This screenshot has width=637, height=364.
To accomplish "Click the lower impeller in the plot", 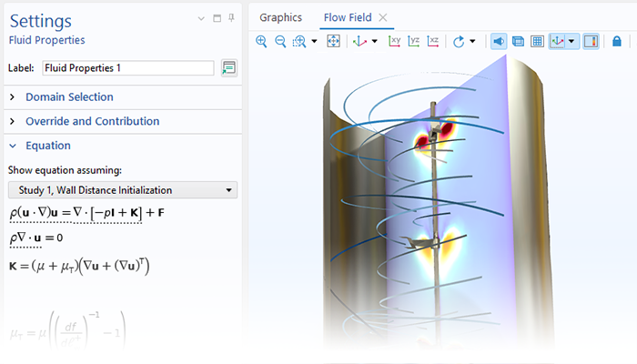I will click(x=420, y=243).
